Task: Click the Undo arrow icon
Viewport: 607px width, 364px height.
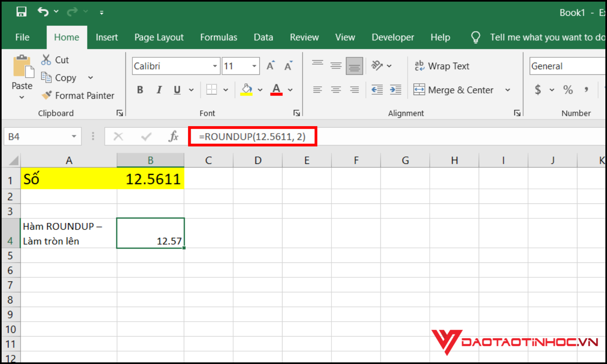Action: coord(43,12)
